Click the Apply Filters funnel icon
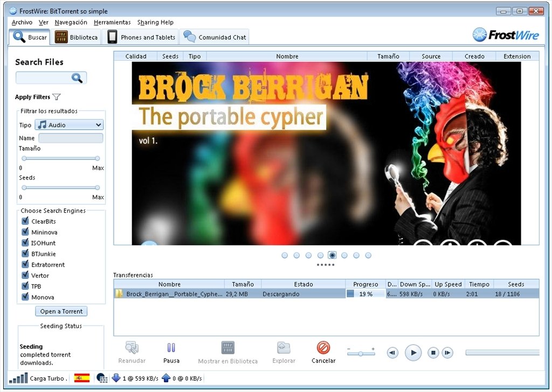 click(x=56, y=97)
